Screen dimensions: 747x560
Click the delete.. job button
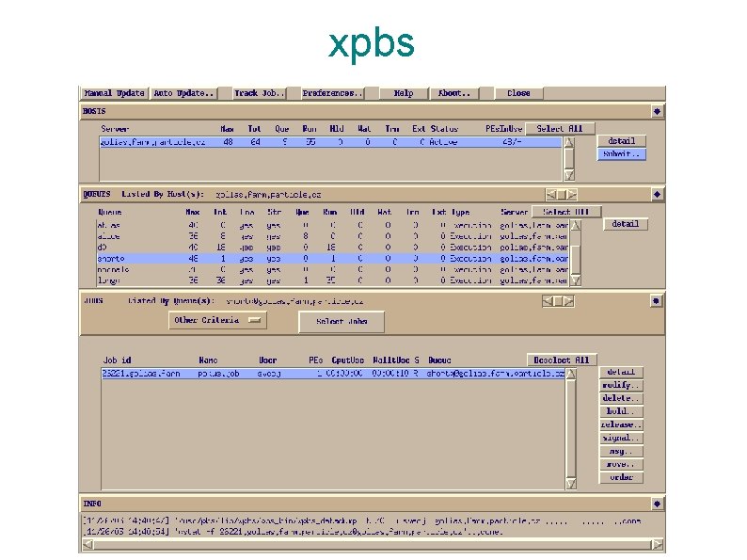(621, 398)
